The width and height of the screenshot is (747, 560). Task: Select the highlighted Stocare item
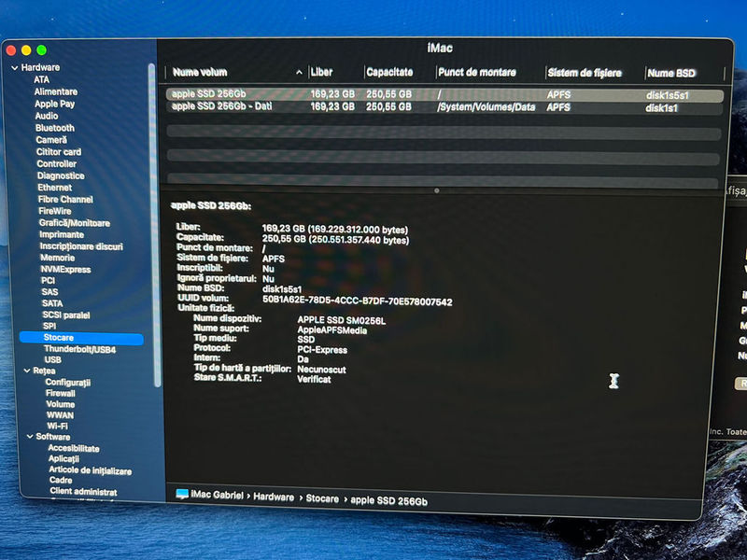tap(81, 338)
